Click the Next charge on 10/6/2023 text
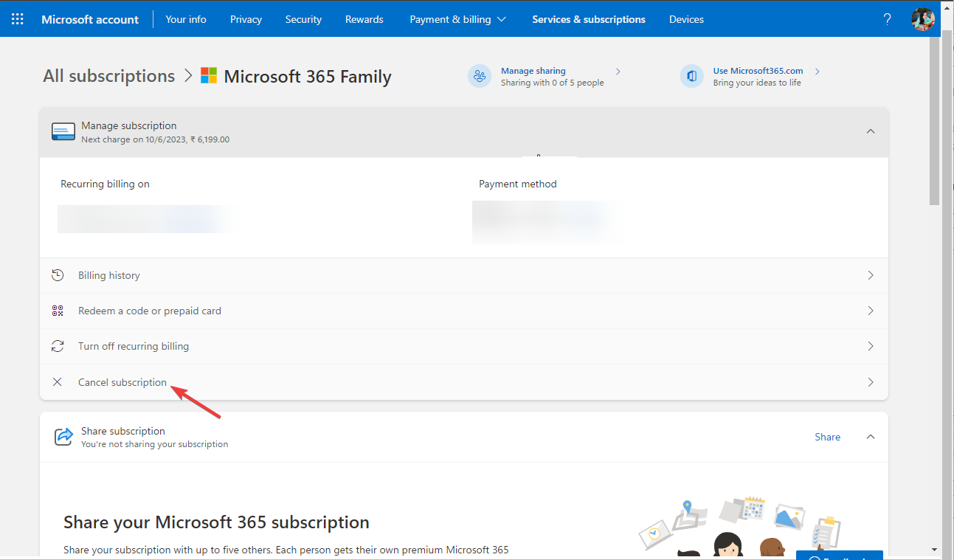Image resolution: width=954 pixels, height=560 pixels. 155,139
